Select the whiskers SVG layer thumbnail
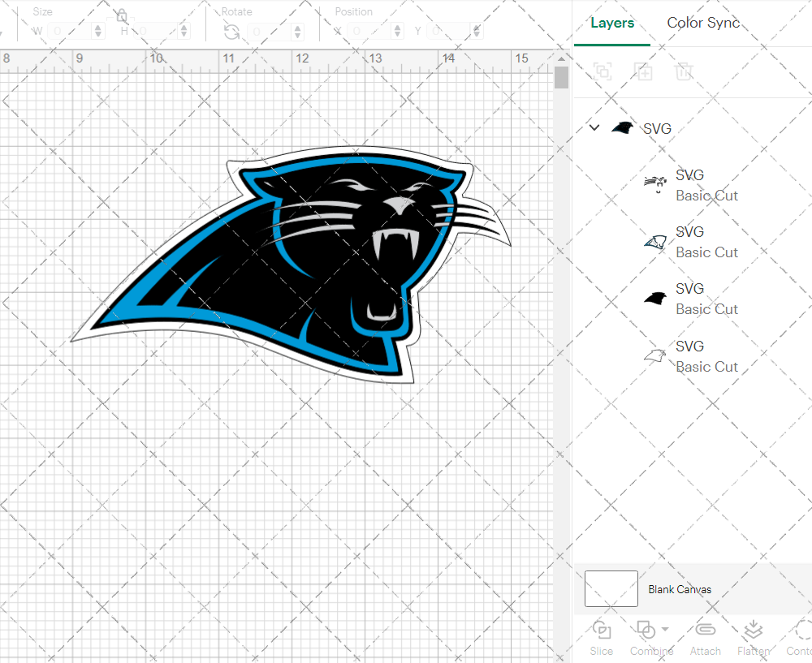Viewport: 812px width, 663px height. click(x=655, y=184)
